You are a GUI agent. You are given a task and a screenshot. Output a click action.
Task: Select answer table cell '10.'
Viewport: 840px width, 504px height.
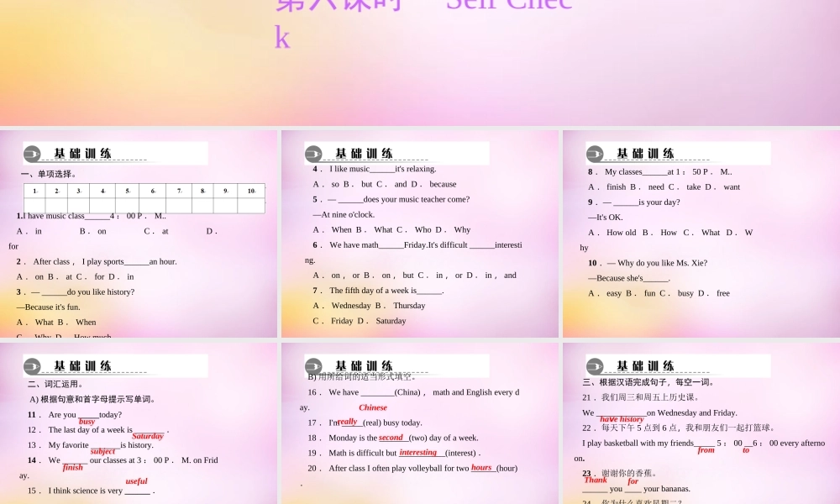[x=251, y=191]
